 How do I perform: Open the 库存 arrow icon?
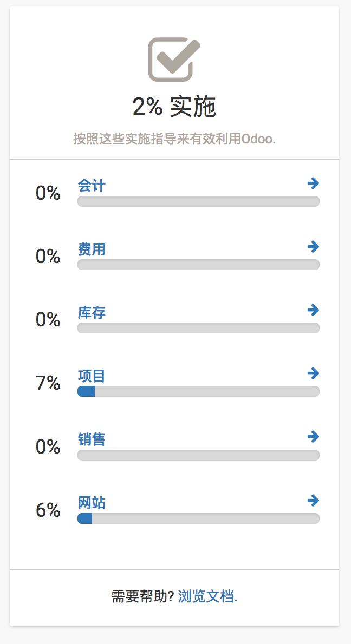pos(313,311)
